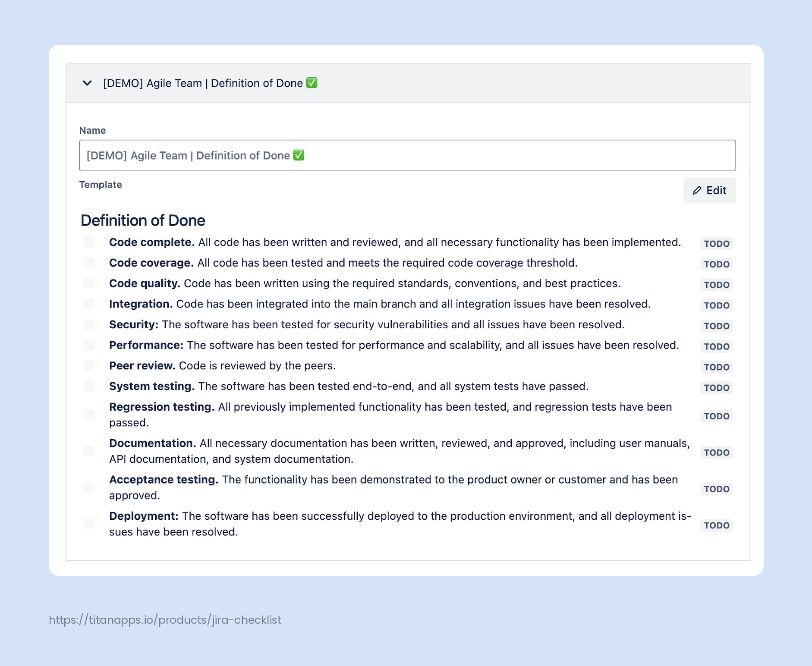812x666 pixels.
Task: Select the TODO badge for System testing
Action: tap(717, 388)
